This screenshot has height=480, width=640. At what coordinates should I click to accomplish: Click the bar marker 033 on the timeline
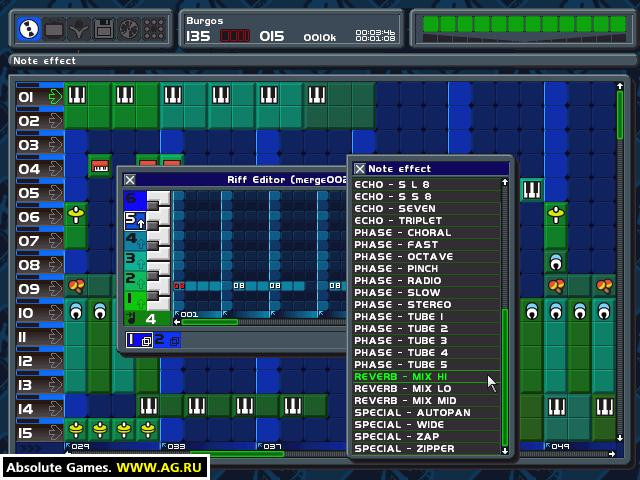173,446
